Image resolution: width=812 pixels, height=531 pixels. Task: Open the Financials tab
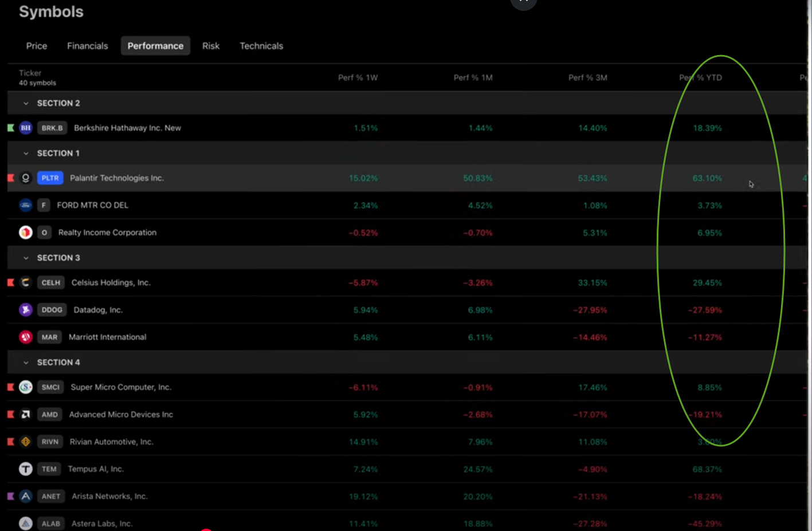coord(87,46)
